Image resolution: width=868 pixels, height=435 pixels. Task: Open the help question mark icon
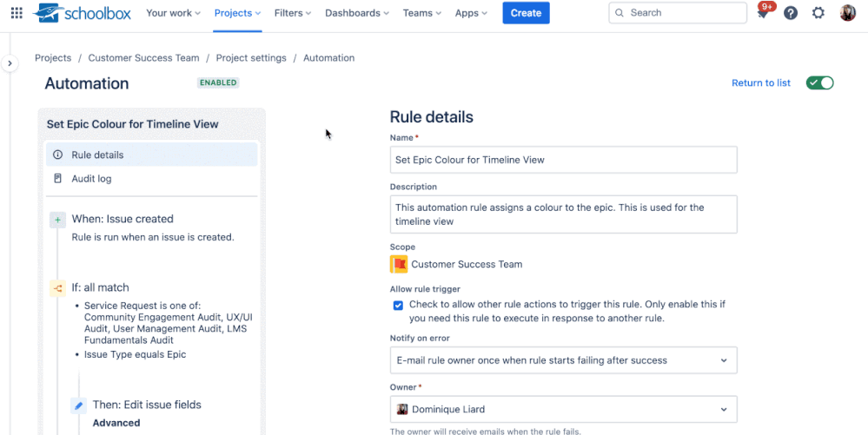point(791,13)
